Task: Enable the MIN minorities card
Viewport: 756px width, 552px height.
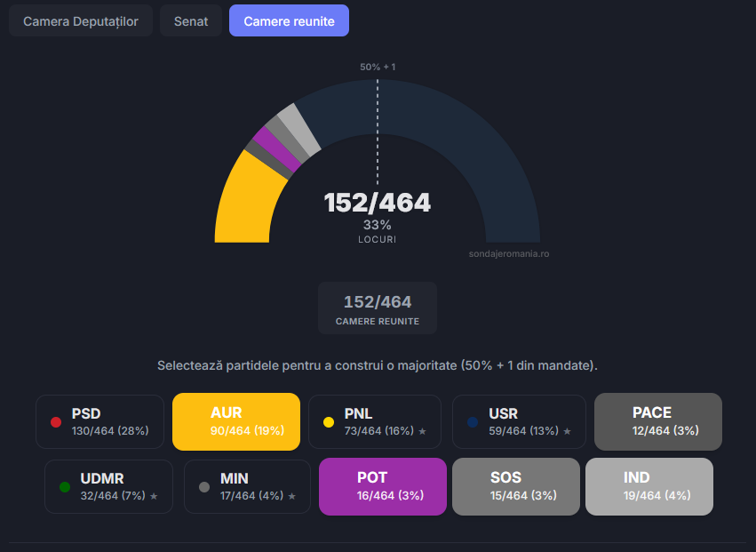Action: [x=247, y=486]
